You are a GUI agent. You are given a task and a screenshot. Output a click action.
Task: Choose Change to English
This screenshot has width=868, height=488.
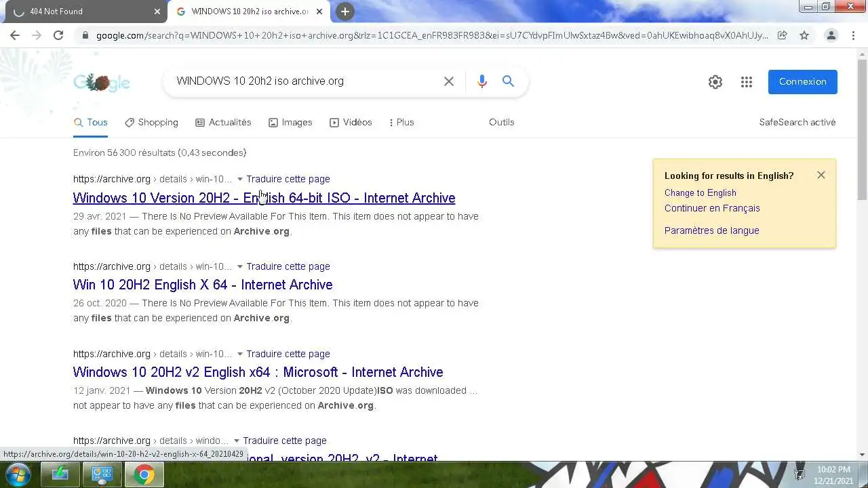click(x=701, y=192)
